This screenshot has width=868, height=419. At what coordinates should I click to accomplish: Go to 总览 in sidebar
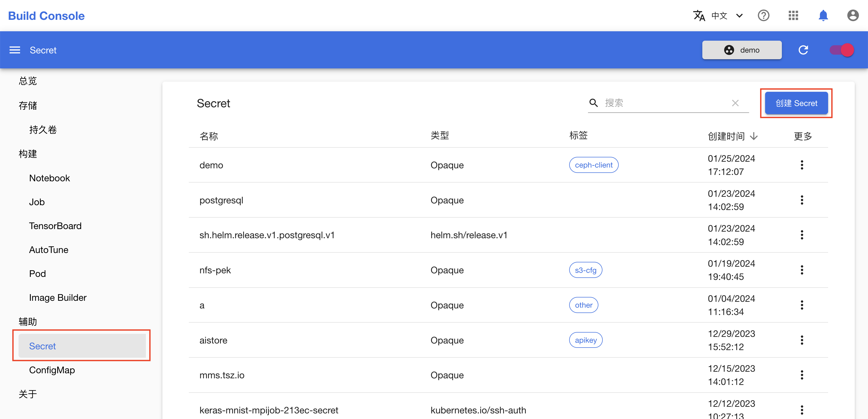28,81
